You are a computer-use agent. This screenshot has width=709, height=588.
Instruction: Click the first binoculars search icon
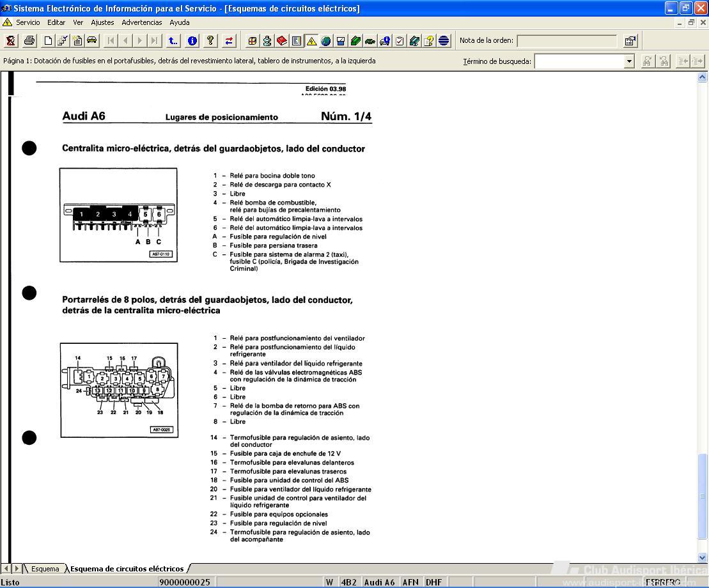648,61
